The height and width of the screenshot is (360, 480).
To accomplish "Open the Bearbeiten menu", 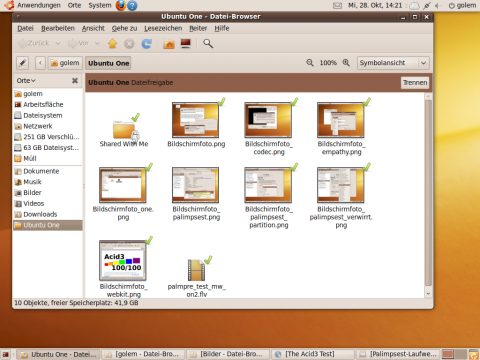I will 58,28.
